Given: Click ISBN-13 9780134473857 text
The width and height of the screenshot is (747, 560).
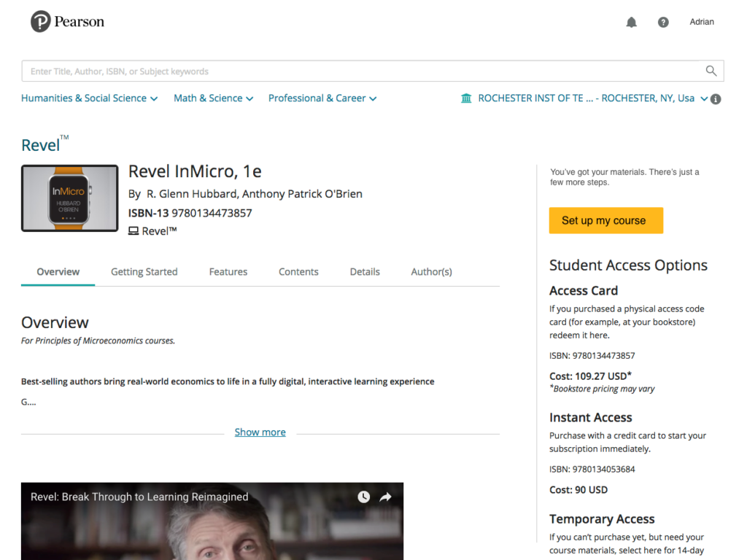Looking at the screenshot, I should click(x=190, y=213).
